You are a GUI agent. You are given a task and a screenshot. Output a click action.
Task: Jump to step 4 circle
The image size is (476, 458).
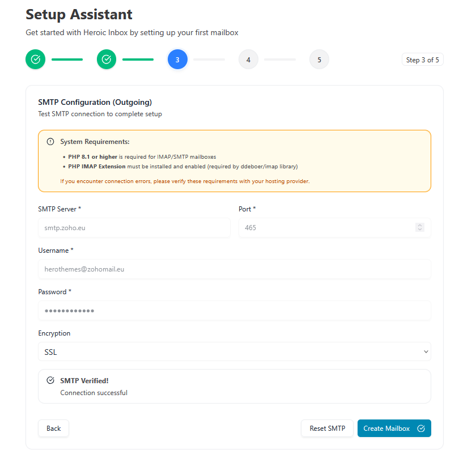click(248, 60)
